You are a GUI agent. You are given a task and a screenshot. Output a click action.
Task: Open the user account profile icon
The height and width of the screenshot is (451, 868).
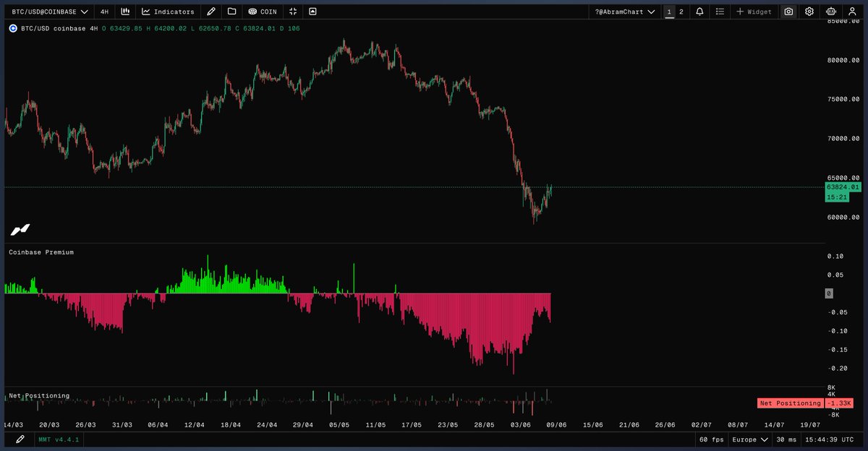pyautogui.click(x=851, y=12)
